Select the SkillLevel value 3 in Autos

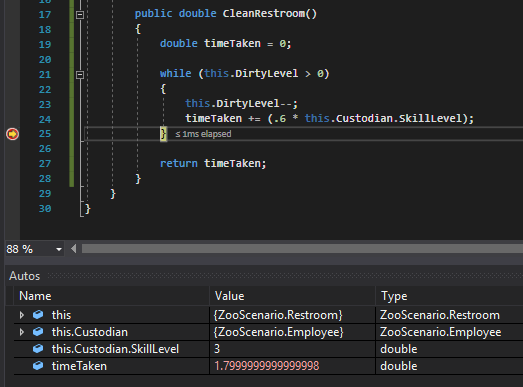(217, 349)
